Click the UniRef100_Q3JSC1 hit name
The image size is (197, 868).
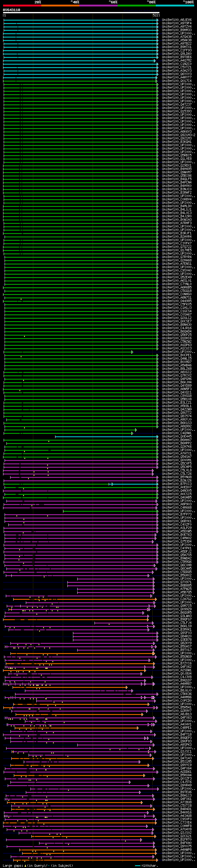click(177, 751)
